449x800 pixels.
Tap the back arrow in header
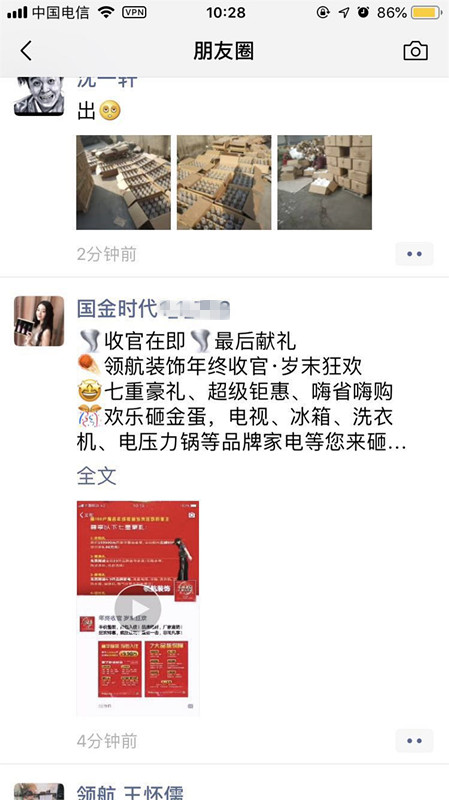coord(26,51)
